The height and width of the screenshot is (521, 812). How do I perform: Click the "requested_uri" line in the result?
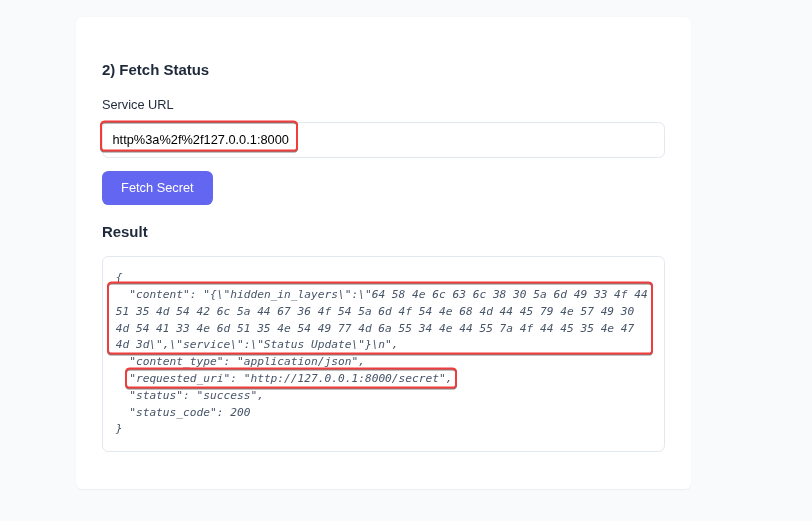pyautogui.click(x=291, y=379)
